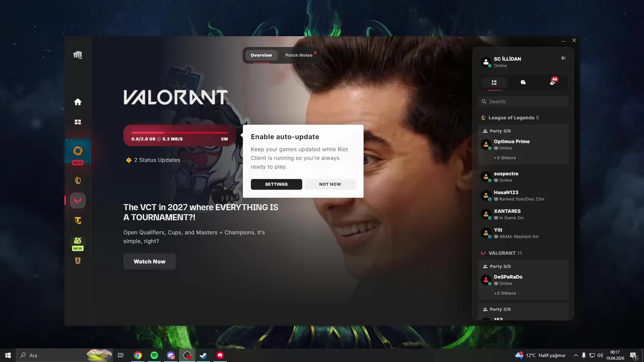Open the game library grid icon
644x362 pixels.
coord(77,122)
